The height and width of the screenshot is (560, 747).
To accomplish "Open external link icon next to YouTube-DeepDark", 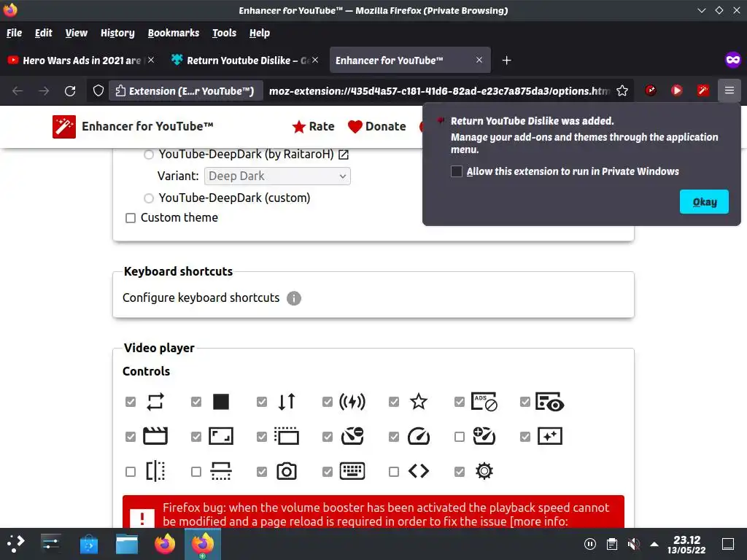I will (344, 155).
